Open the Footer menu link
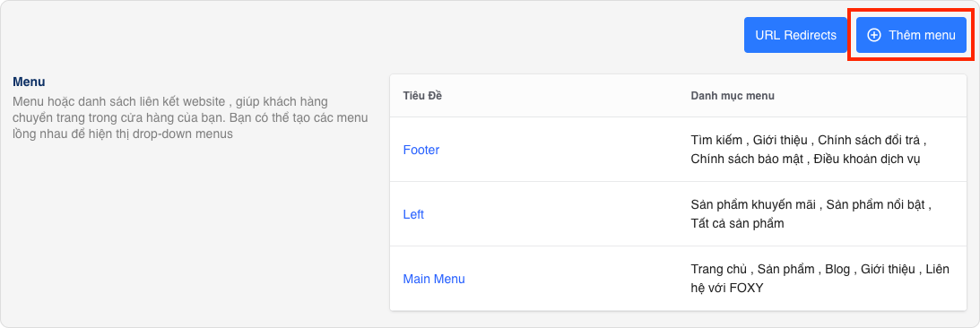 pyautogui.click(x=421, y=150)
